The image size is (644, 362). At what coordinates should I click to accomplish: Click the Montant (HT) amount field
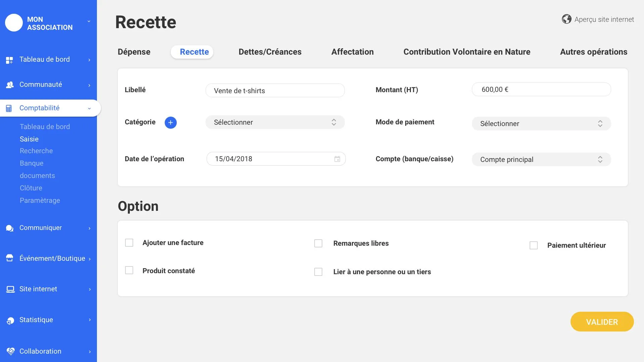tap(541, 89)
